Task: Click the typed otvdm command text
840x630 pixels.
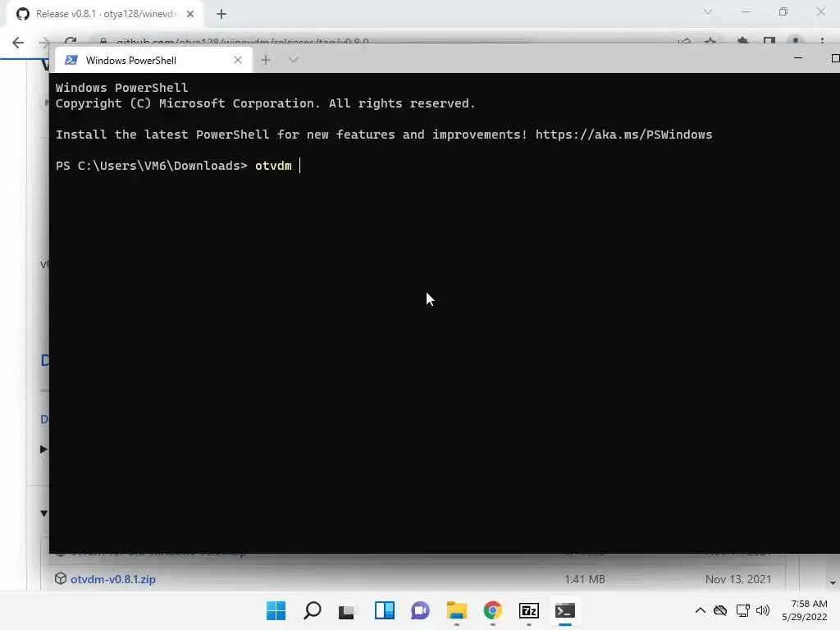Action: pos(273,166)
